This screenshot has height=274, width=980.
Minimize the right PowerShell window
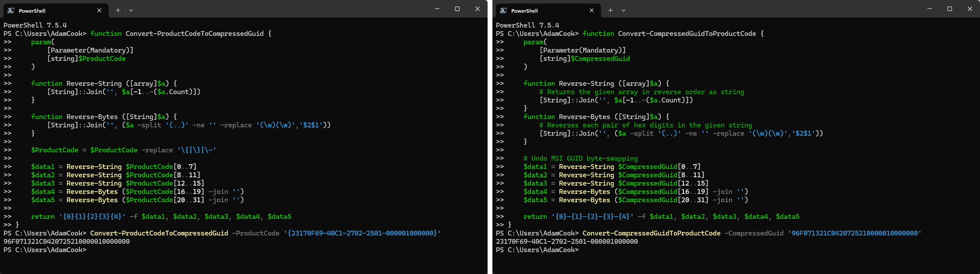coord(930,9)
